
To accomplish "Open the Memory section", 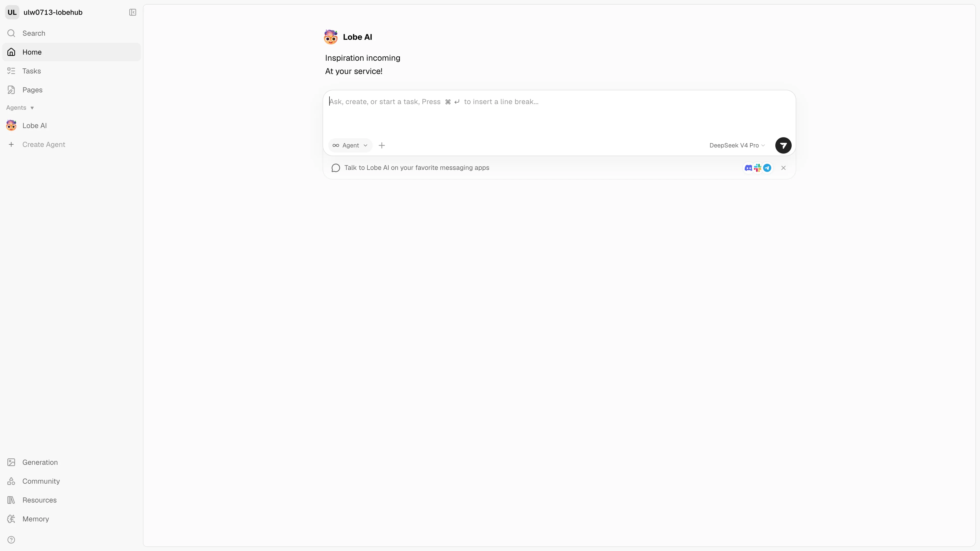I will pyautogui.click(x=71, y=519).
